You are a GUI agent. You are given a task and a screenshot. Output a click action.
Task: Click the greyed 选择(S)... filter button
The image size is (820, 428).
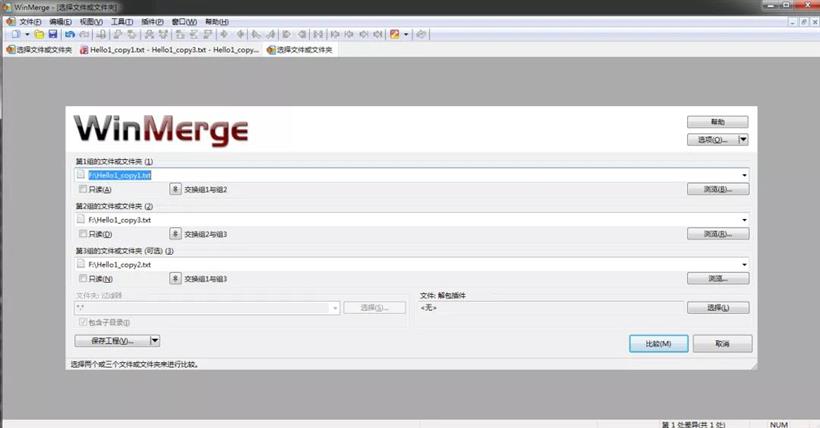[x=374, y=308]
